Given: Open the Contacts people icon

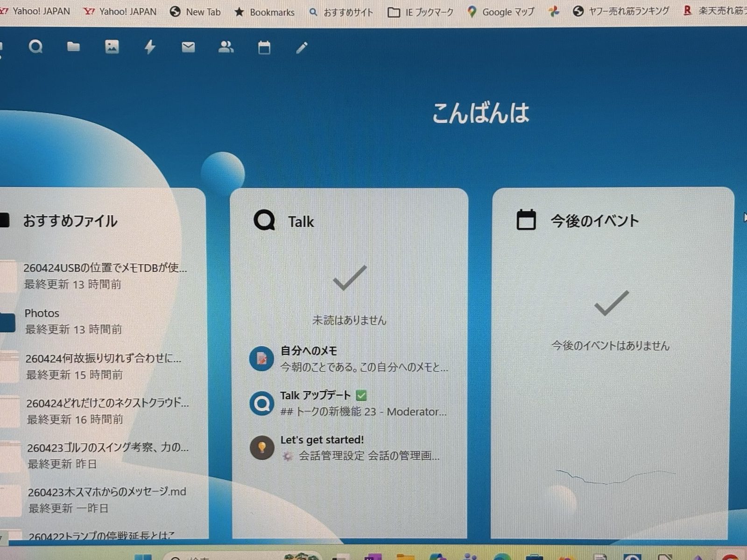Looking at the screenshot, I should pyautogui.click(x=226, y=47).
